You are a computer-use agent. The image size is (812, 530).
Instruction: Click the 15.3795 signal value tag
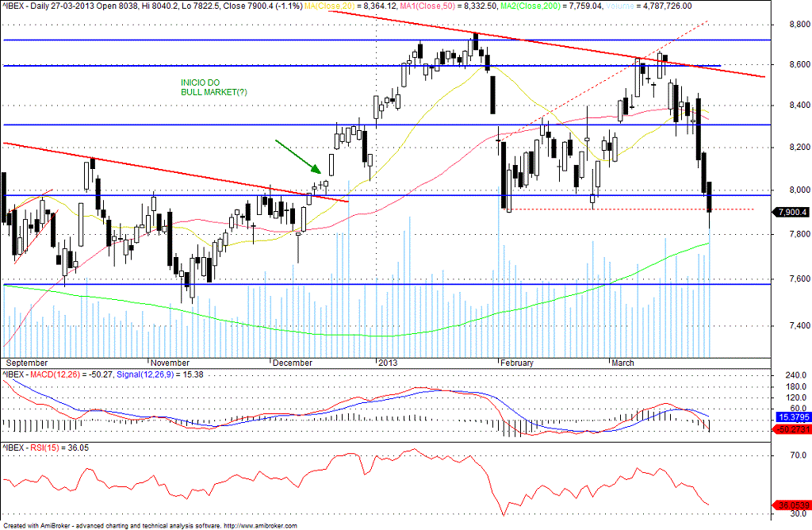tap(792, 417)
